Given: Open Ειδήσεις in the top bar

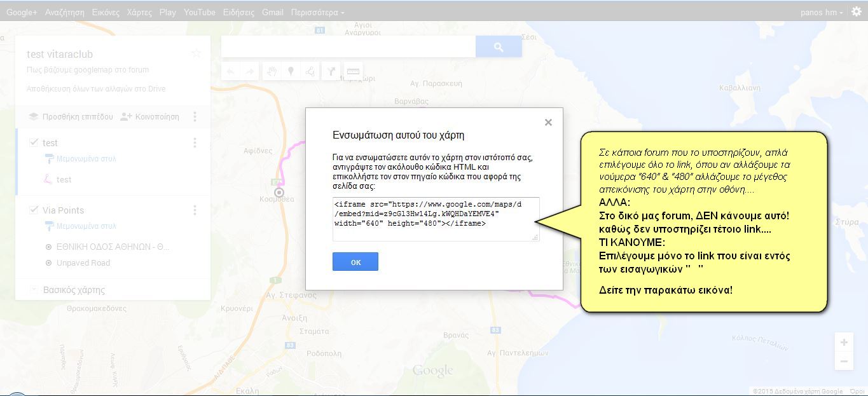Looking at the screenshot, I should click(238, 12).
